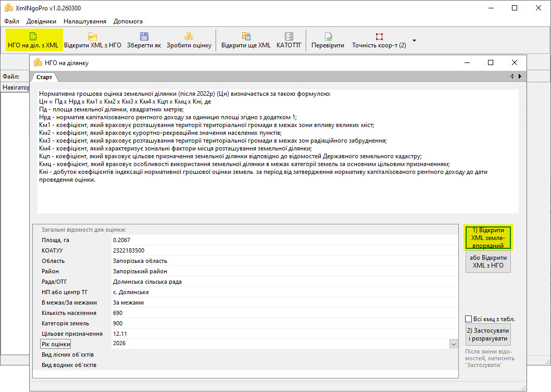Open the 'Налаштування' menu

click(x=84, y=21)
